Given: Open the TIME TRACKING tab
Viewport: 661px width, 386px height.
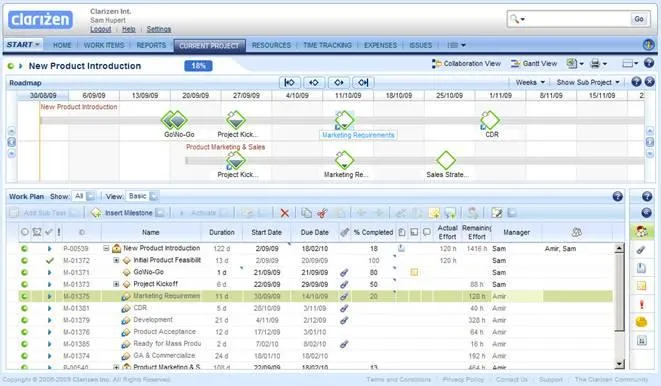Looking at the screenshot, I should pyautogui.click(x=327, y=45).
